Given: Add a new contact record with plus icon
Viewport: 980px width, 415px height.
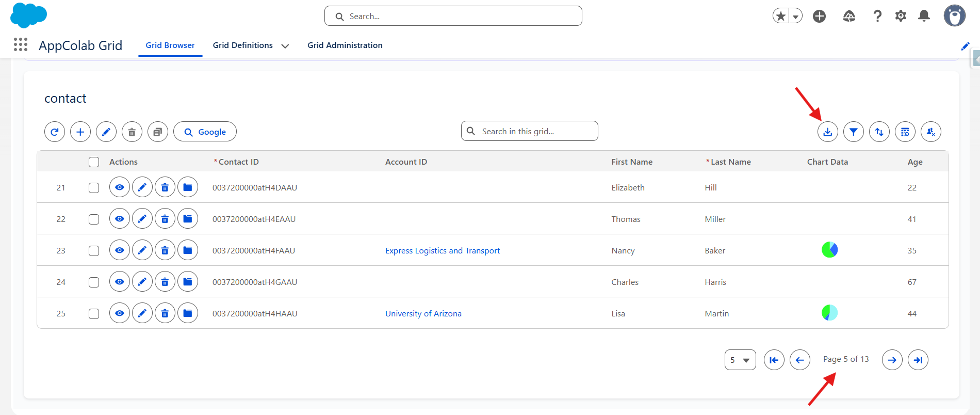Looking at the screenshot, I should (80, 132).
